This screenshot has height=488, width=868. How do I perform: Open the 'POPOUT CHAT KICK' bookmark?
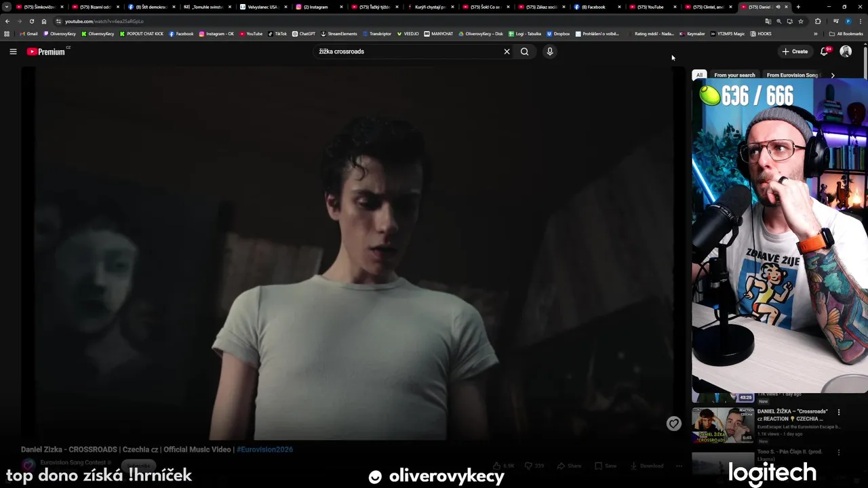[x=142, y=34]
